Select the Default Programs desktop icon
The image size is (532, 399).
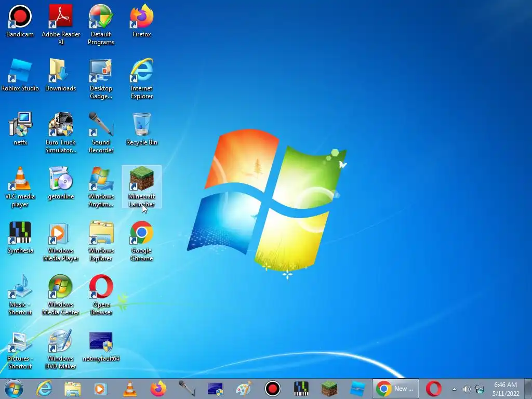(101, 24)
